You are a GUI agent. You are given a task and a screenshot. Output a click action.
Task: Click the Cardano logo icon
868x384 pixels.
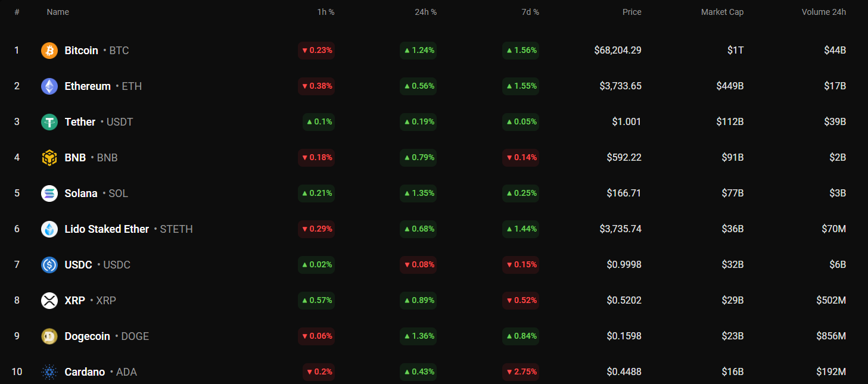(49, 372)
